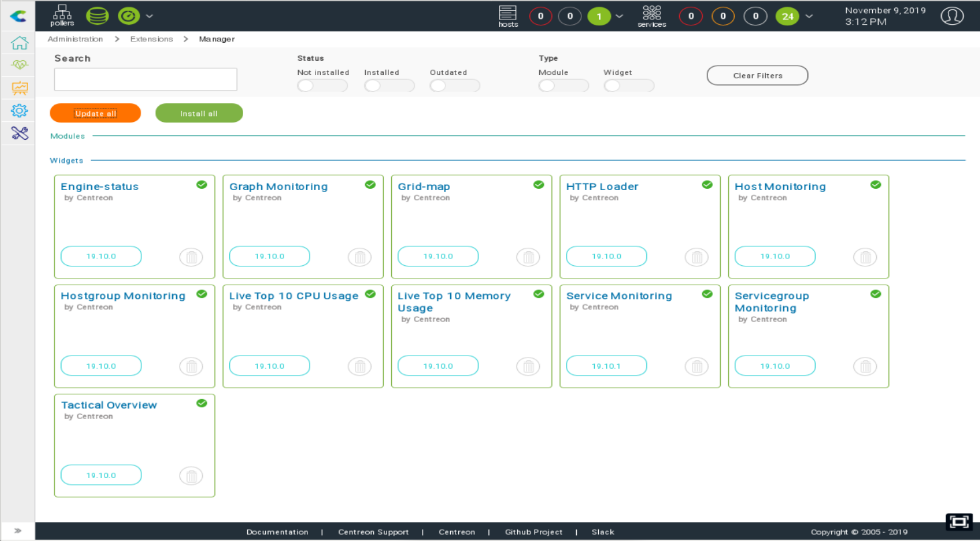Open the Home sidebar icon
The height and width of the screenshot is (541, 980).
[19, 43]
